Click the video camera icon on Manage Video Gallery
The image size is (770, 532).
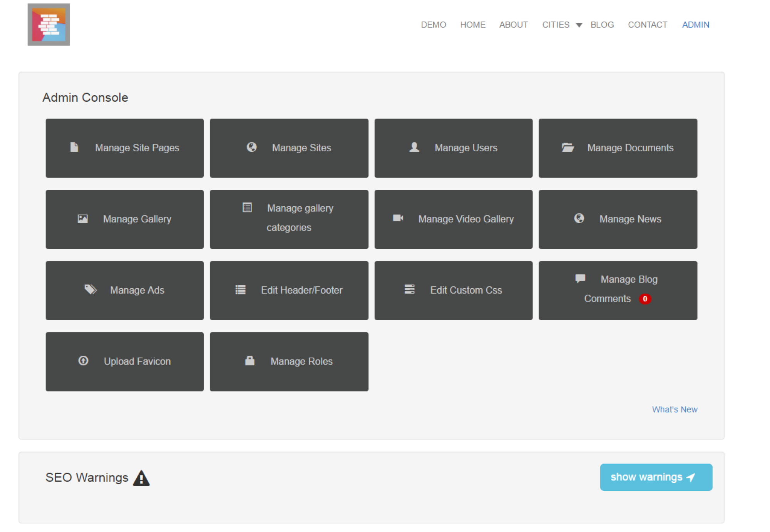click(x=398, y=218)
